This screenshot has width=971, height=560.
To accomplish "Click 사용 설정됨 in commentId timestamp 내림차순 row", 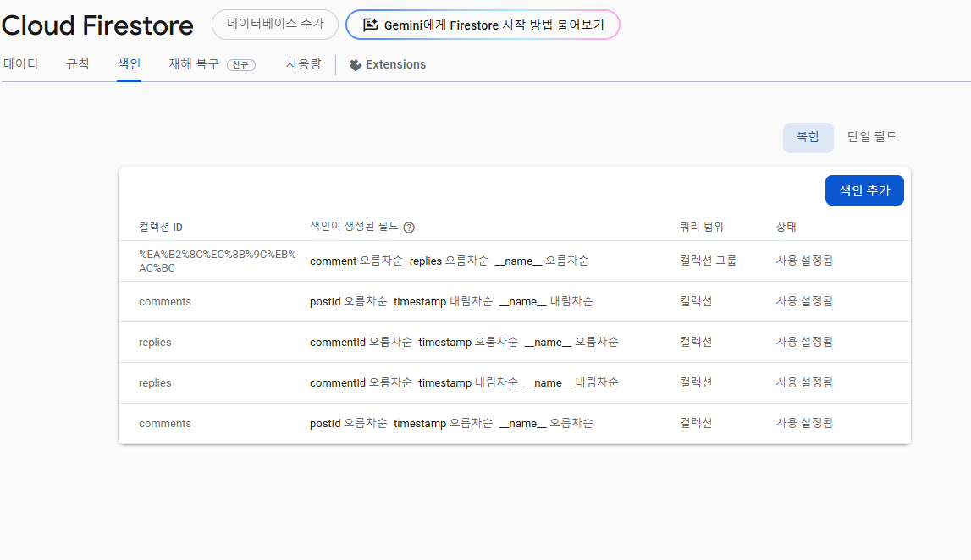I will pos(804,382).
